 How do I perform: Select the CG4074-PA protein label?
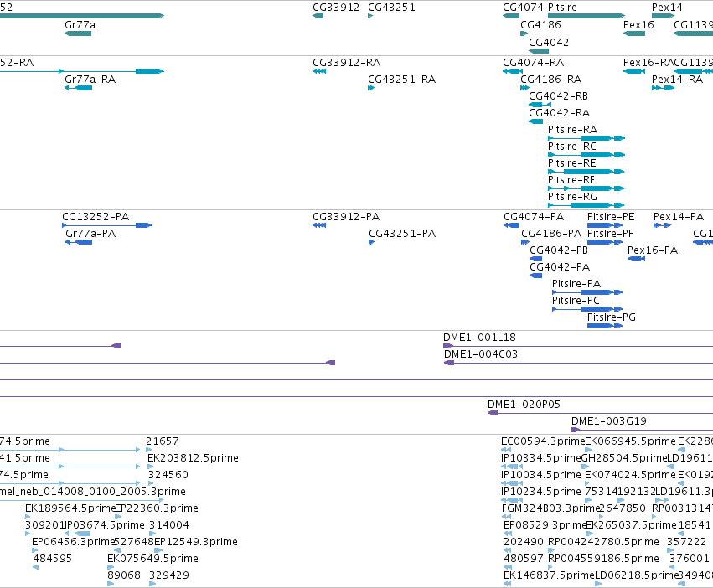[534, 217]
